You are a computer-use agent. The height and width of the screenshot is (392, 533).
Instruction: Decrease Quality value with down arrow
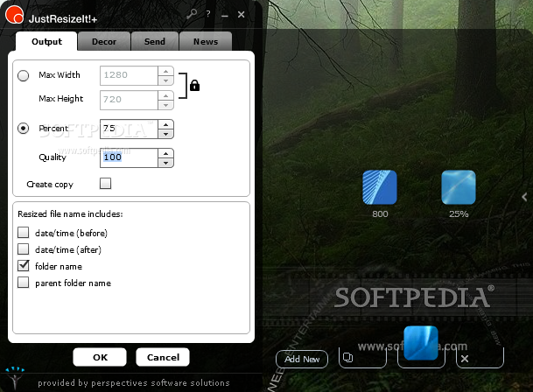coord(166,163)
